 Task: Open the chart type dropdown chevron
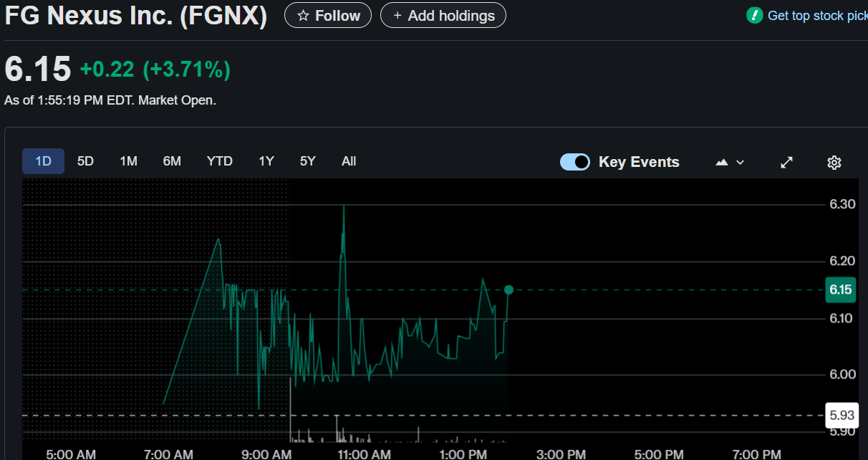[741, 163]
